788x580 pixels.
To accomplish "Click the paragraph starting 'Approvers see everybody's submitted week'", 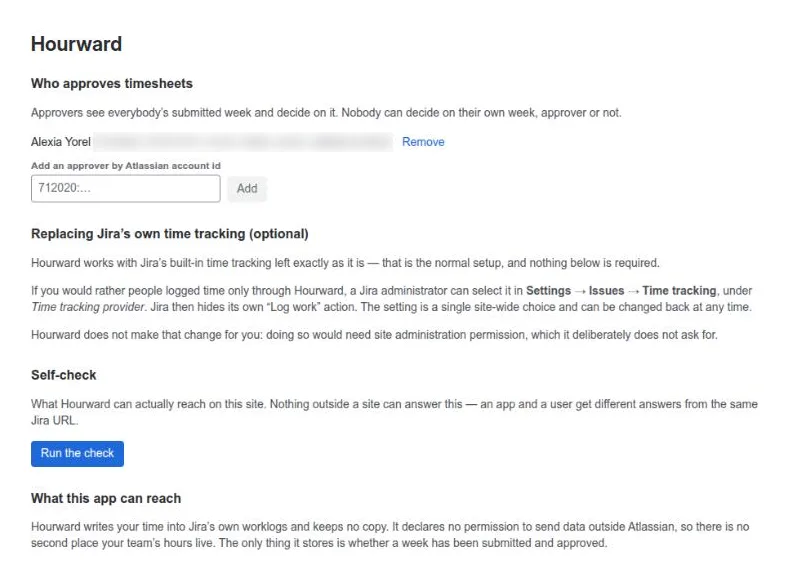I will [x=326, y=113].
